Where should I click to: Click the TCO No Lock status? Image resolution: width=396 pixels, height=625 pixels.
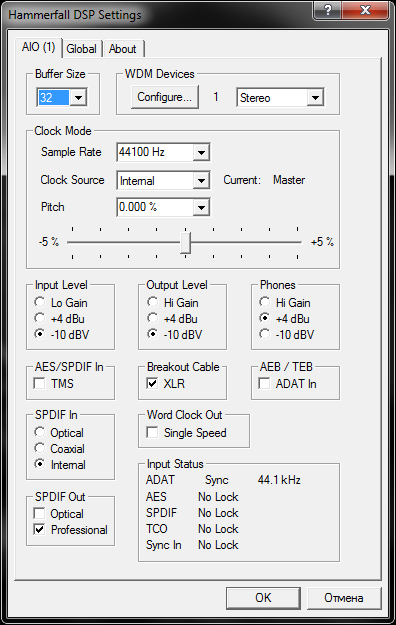tap(218, 529)
